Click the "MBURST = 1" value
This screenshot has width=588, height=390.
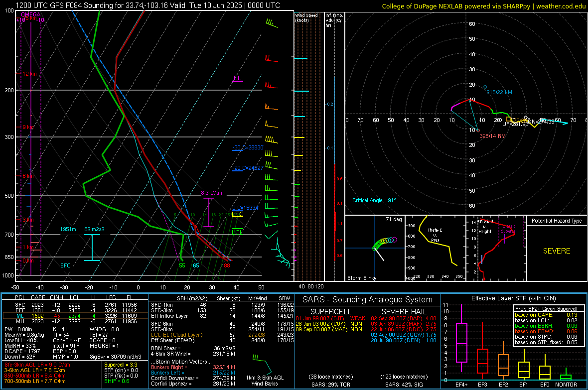[104, 346]
